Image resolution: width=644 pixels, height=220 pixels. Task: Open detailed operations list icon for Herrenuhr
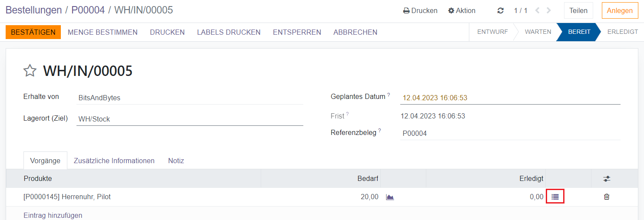[555, 197]
